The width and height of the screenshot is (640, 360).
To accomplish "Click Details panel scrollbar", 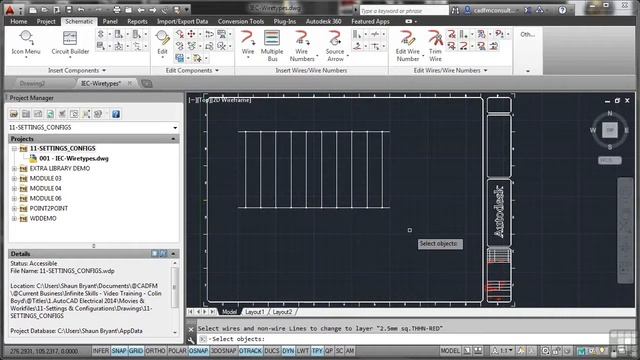I will pyautogui.click(x=175, y=286).
